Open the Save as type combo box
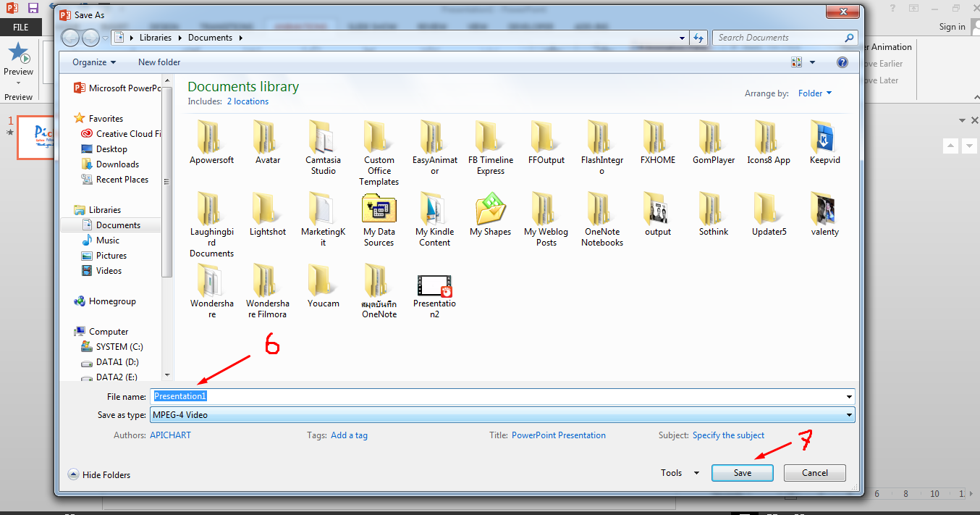 point(502,415)
